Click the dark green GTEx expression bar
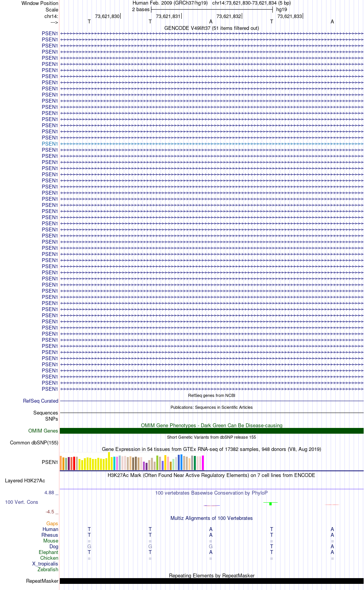This screenshot has height=590, width=364. [x=195, y=463]
